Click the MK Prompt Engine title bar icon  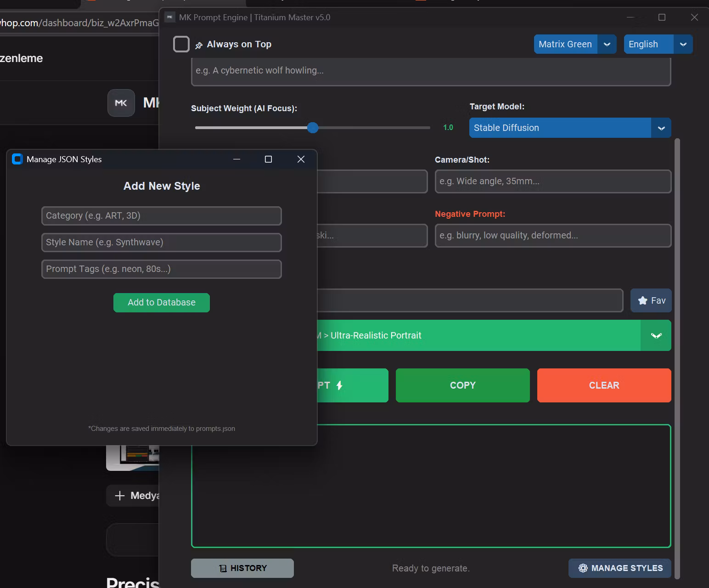click(x=170, y=17)
